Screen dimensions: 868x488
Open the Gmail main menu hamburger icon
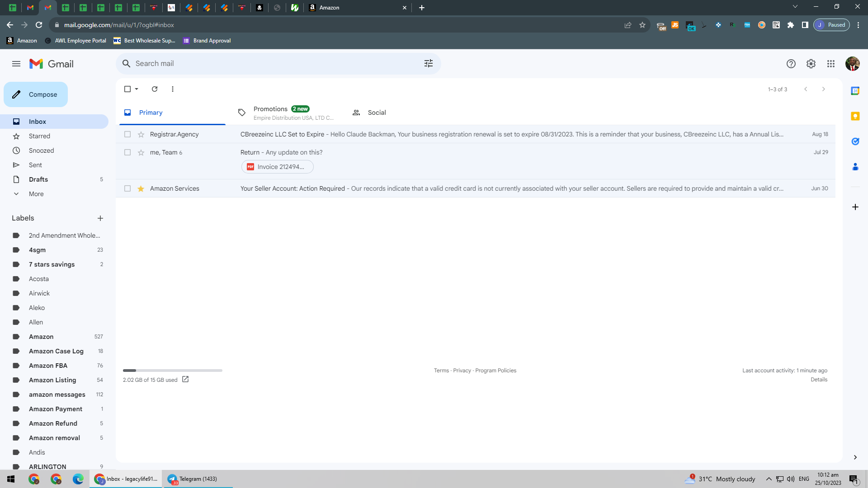pyautogui.click(x=16, y=64)
